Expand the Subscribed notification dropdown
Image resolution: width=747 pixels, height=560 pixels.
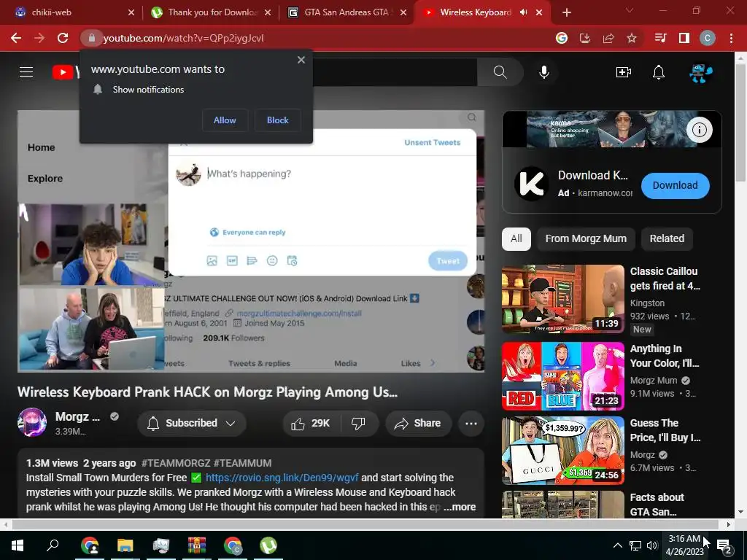(231, 424)
